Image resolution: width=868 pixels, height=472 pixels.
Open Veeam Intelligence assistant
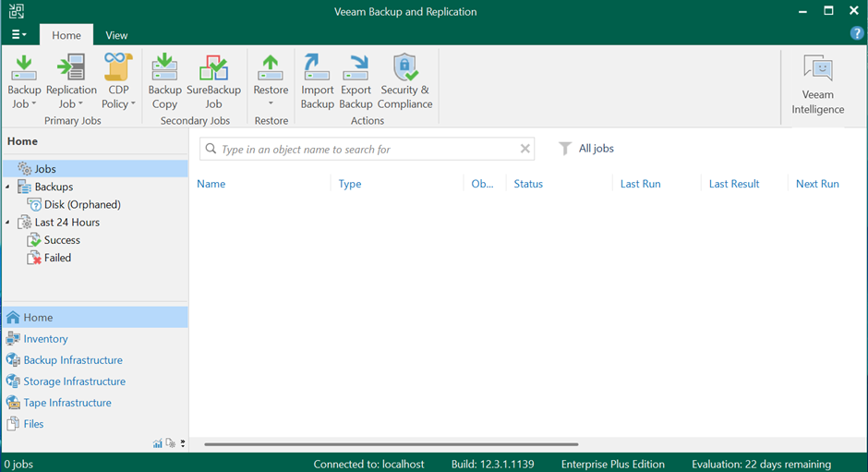(x=817, y=84)
